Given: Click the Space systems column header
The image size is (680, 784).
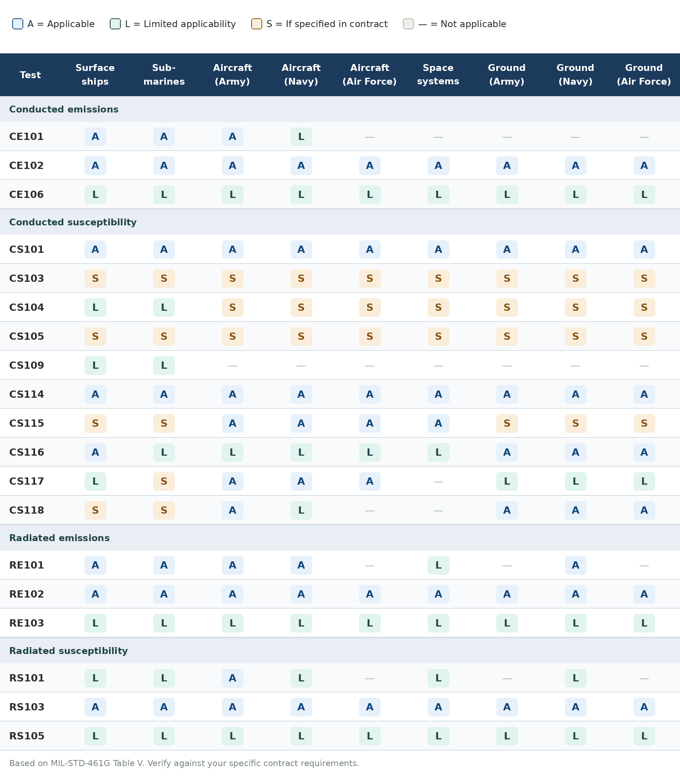Looking at the screenshot, I should tap(438, 75).
